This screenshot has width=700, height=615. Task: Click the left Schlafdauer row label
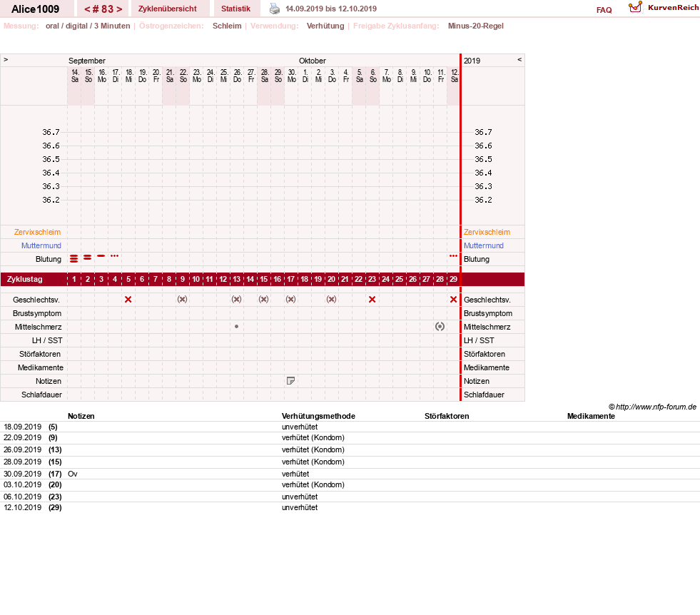point(41,395)
